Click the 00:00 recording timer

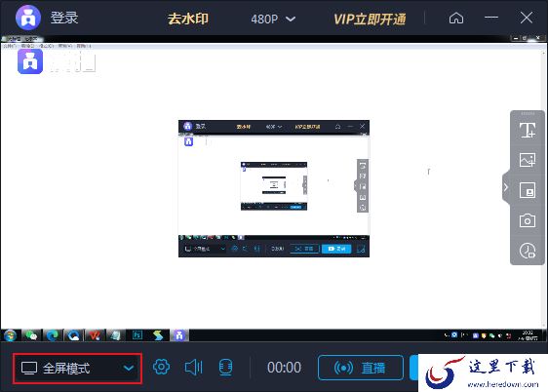coord(284,368)
